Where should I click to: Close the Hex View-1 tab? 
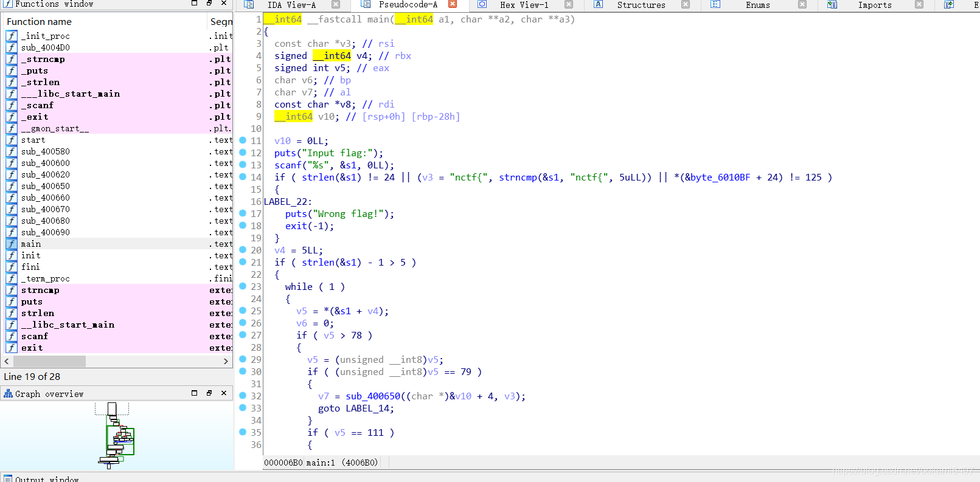tap(569, 4)
